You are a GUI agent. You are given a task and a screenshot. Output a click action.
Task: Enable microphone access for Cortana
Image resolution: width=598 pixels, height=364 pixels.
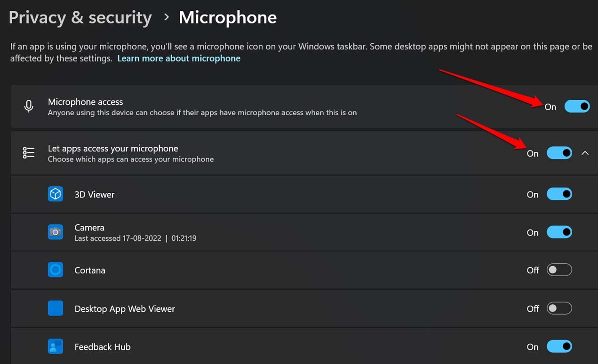click(x=559, y=270)
